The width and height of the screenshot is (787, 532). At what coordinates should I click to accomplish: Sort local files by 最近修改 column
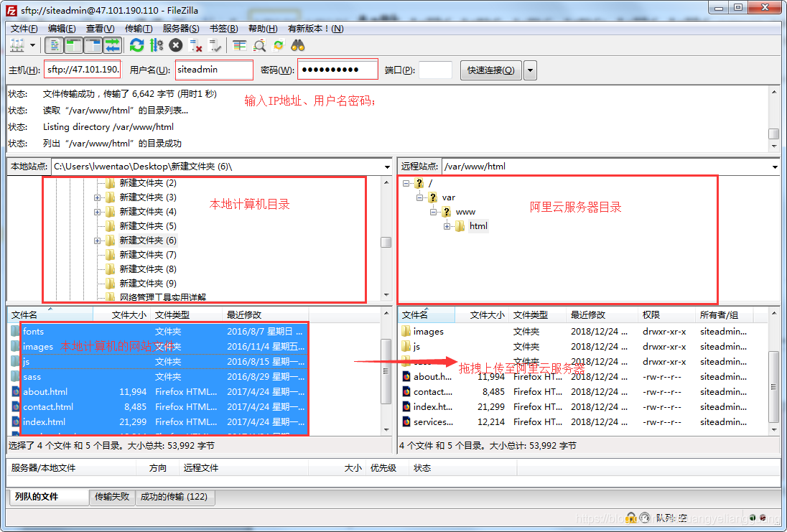265,314
